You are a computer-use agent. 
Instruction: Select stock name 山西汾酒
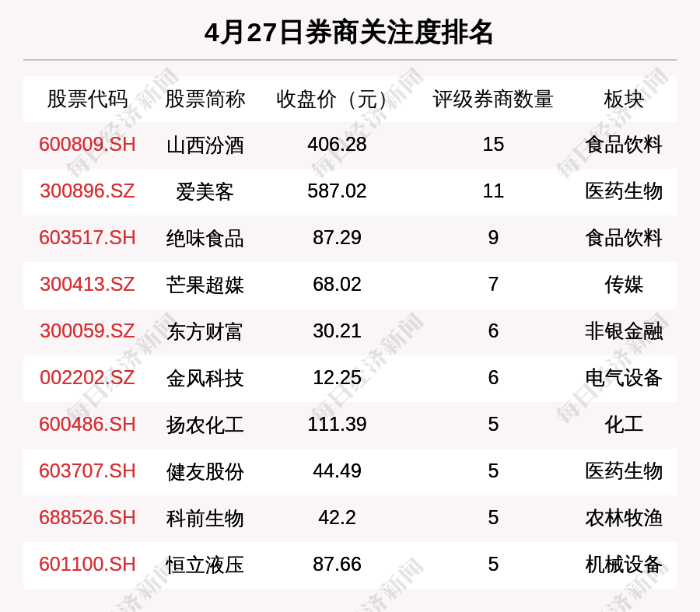point(205,145)
